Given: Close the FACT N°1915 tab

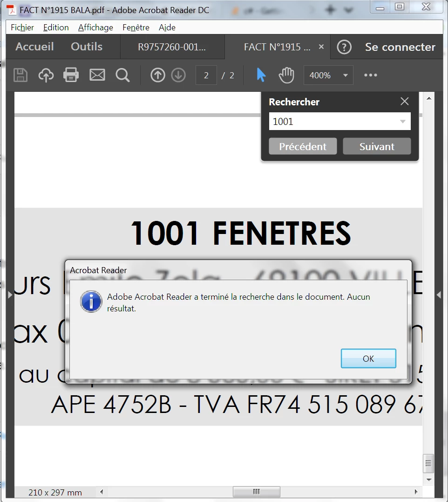Looking at the screenshot, I should (x=321, y=47).
